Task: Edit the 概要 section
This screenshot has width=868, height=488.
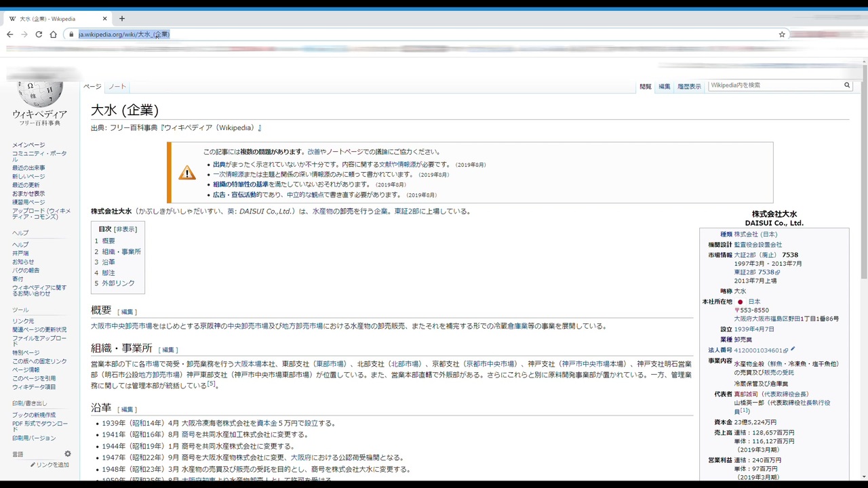Action: click(x=127, y=312)
